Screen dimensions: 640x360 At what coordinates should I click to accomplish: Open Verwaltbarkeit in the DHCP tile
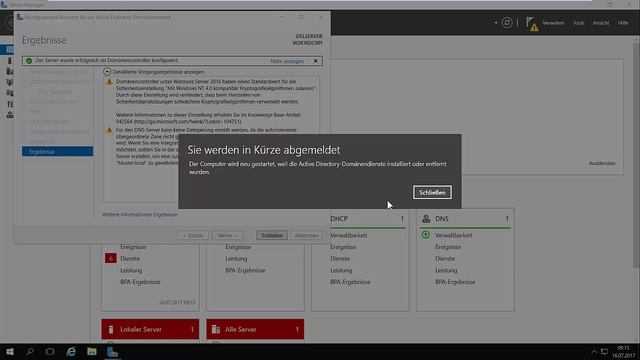pos(349,236)
